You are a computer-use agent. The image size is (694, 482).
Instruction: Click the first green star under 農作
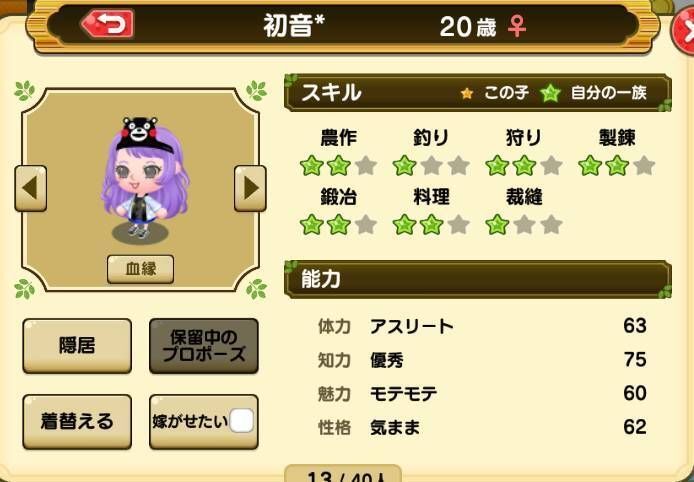311,166
